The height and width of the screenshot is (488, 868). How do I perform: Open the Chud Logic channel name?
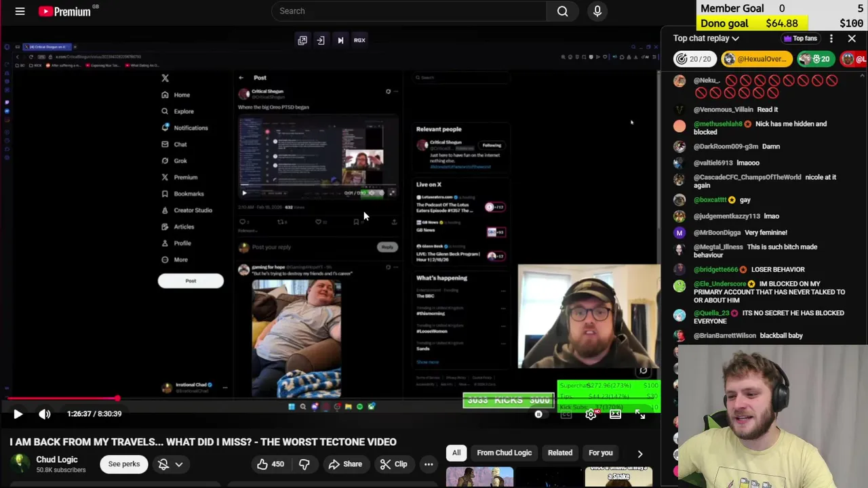[57, 460]
